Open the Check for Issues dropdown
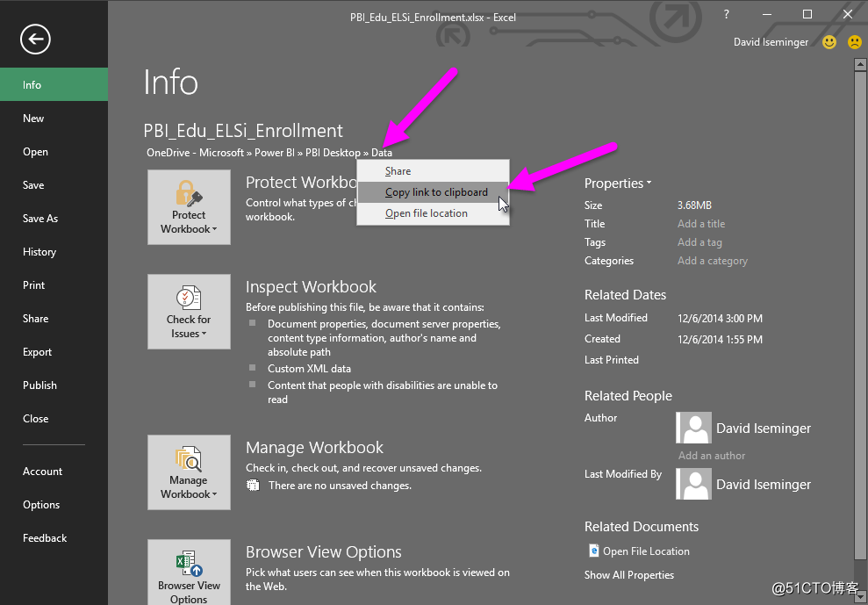This screenshot has height=605, width=868. [189, 312]
